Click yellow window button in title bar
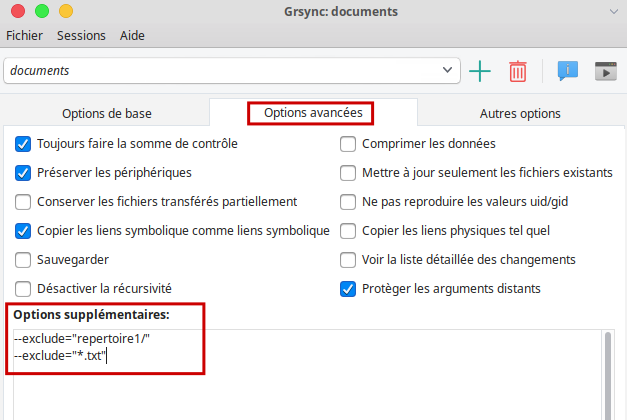Viewport: 627px width, 420px height. pyautogui.click(x=66, y=11)
